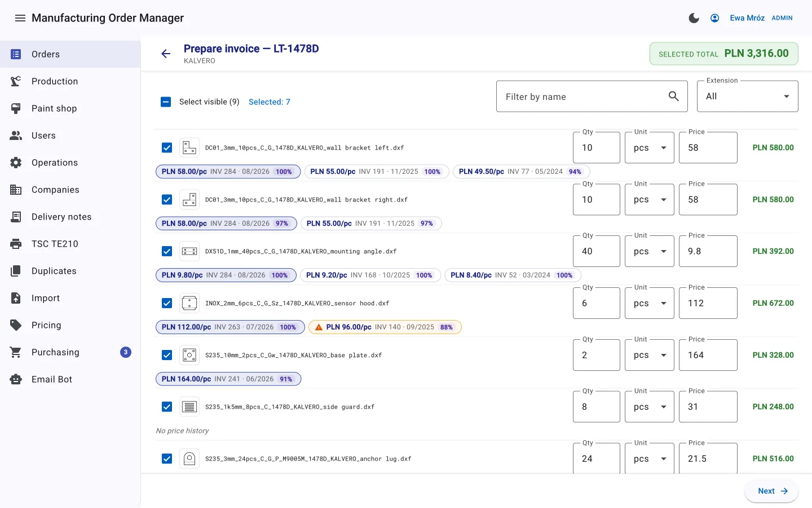Open Unit dropdown for mounting angle.dxf

(x=650, y=251)
